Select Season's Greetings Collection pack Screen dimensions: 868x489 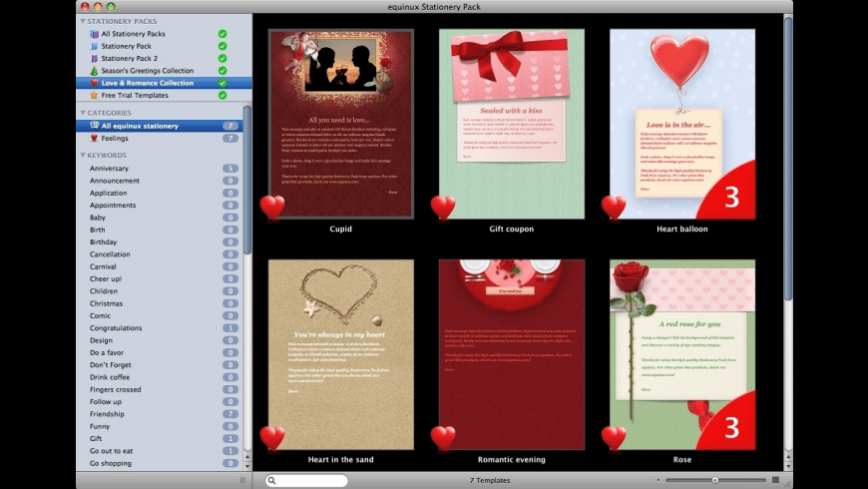164,70
